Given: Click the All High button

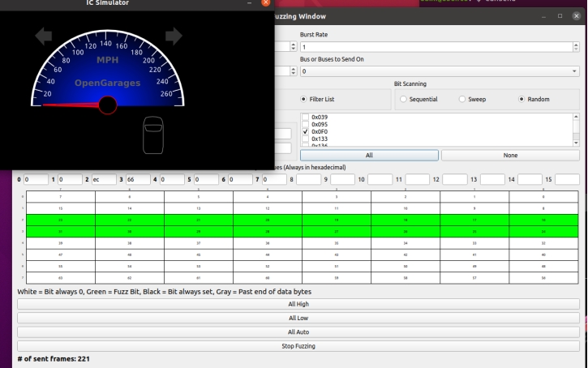Looking at the screenshot, I should pos(298,304).
